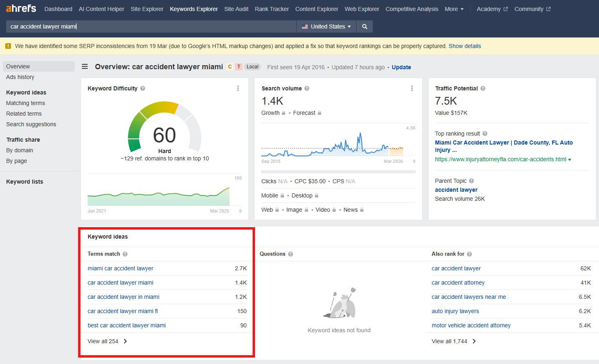The width and height of the screenshot is (599, 364).
Task: Open Search suggestions in sidebar
Action: (x=31, y=124)
